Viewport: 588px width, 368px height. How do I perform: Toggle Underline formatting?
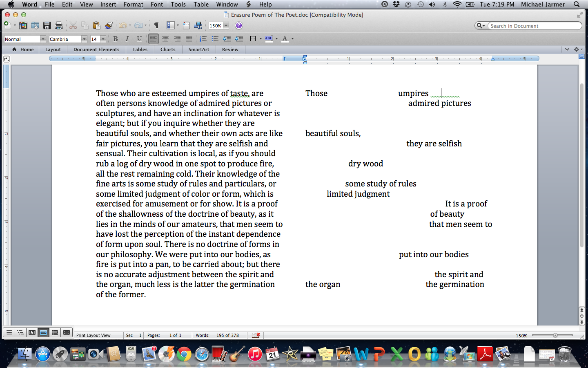[139, 39]
